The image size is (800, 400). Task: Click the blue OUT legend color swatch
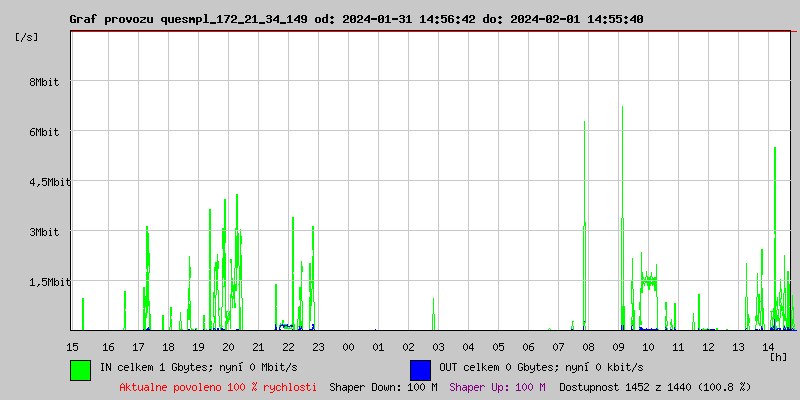[420, 369]
